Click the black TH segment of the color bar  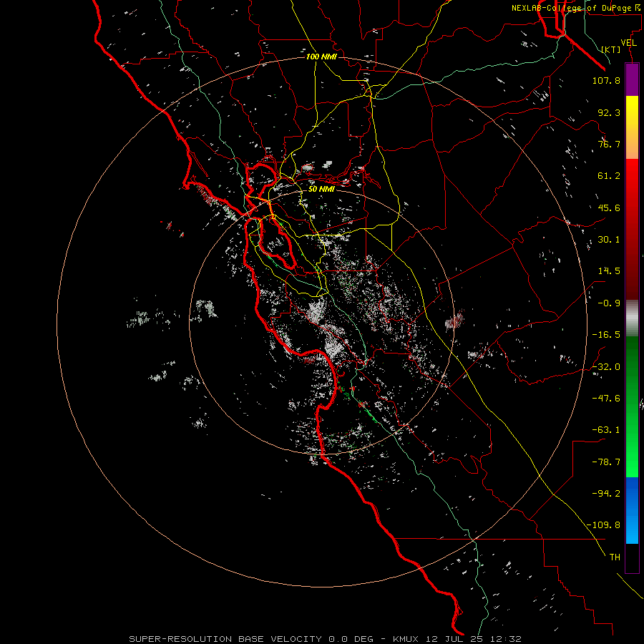pyautogui.click(x=632, y=557)
